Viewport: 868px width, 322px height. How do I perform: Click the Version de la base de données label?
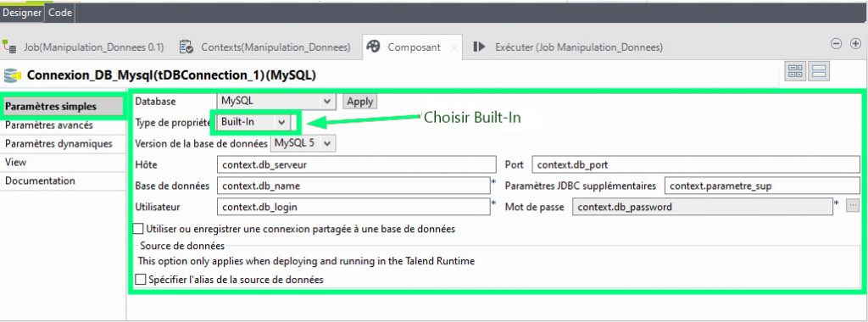click(x=202, y=143)
